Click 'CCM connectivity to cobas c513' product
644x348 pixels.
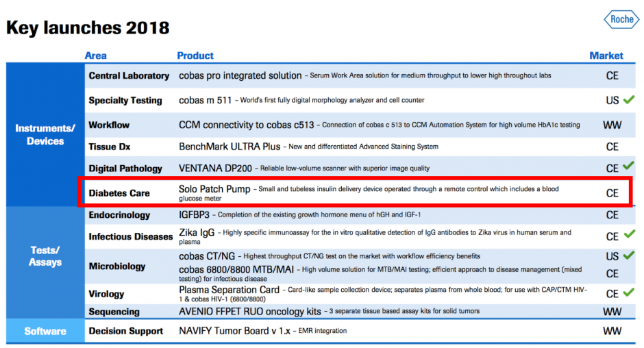[247, 125]
